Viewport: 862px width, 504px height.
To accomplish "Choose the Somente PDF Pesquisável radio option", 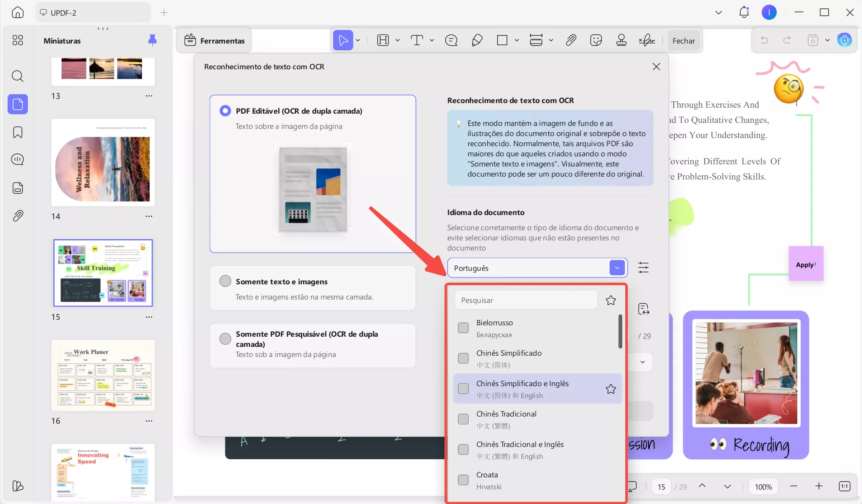I will (x=225, y=338).
